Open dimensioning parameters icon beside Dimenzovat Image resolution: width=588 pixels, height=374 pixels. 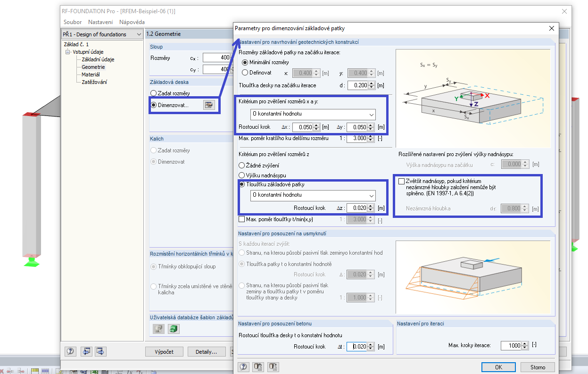coord(209,105)
